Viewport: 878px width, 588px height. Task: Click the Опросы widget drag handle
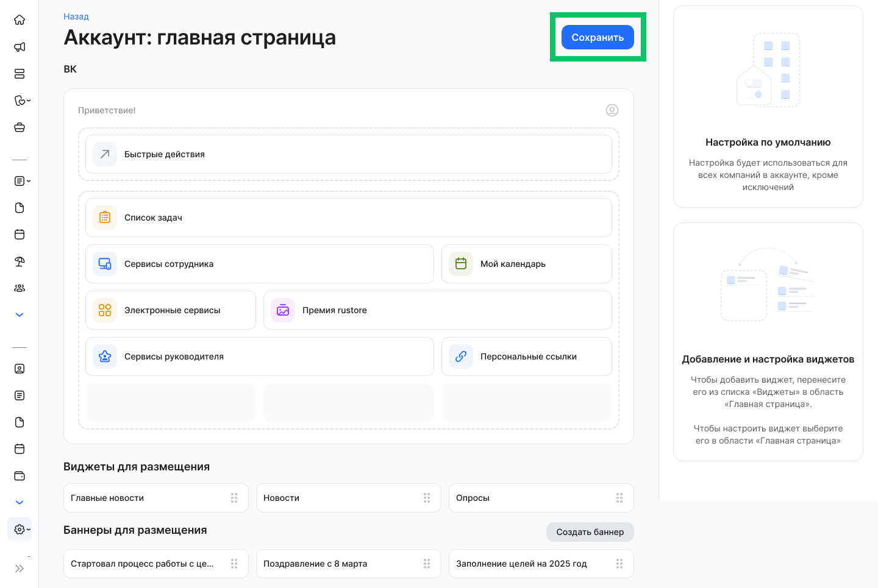(x=619, y=498)
